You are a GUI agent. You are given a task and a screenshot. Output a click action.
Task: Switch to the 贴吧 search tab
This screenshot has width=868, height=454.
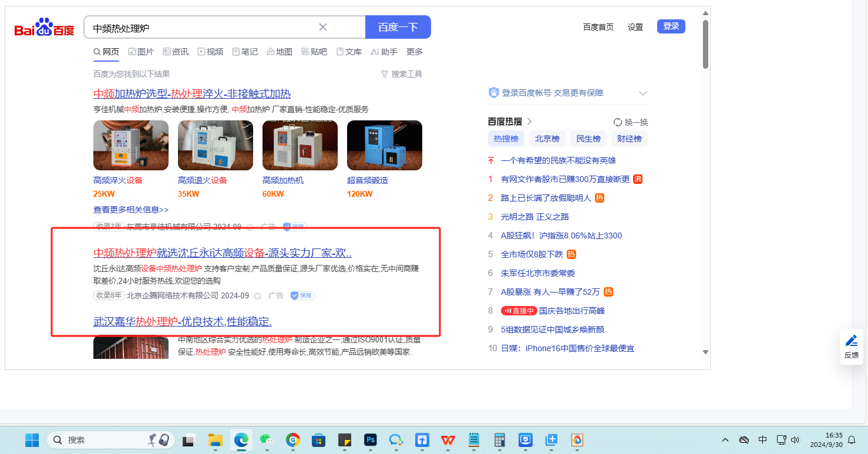[314, 52]
